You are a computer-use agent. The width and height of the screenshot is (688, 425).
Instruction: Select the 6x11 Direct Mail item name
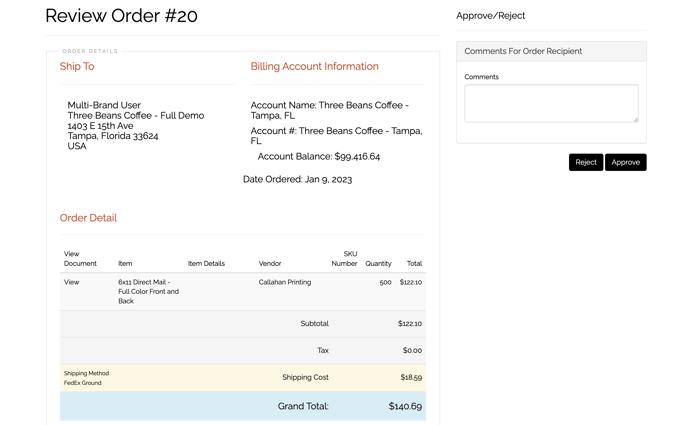coord(148,291)
